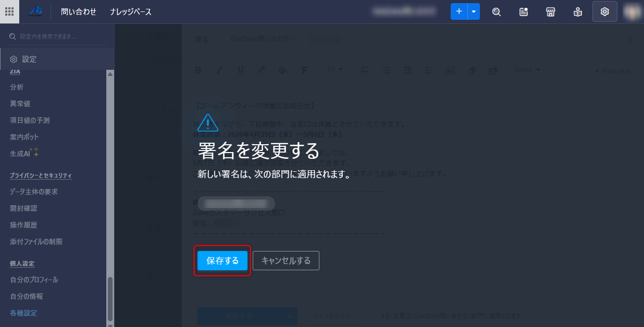Click the キャンセルする button
This screenshot has width=644, height=327.
point(286,261)
